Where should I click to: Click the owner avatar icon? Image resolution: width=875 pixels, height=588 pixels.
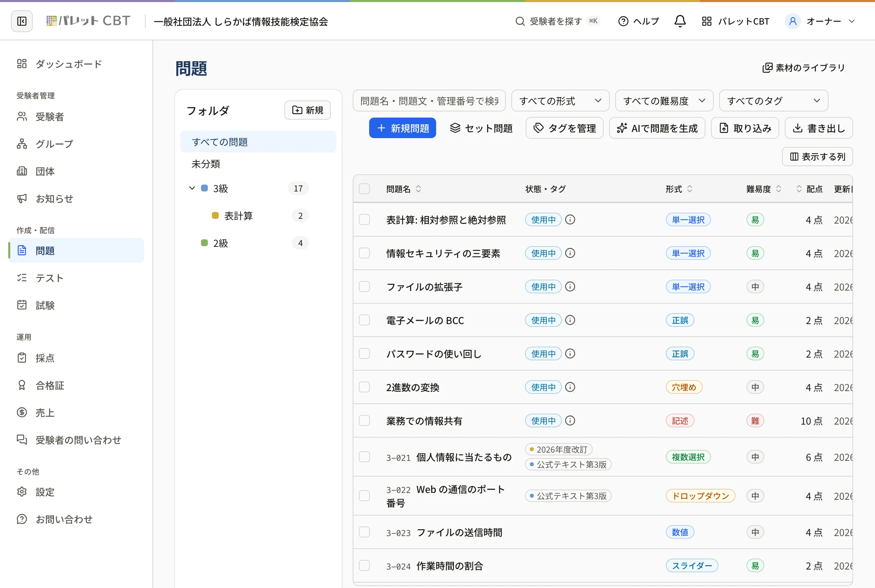(793, 22)
